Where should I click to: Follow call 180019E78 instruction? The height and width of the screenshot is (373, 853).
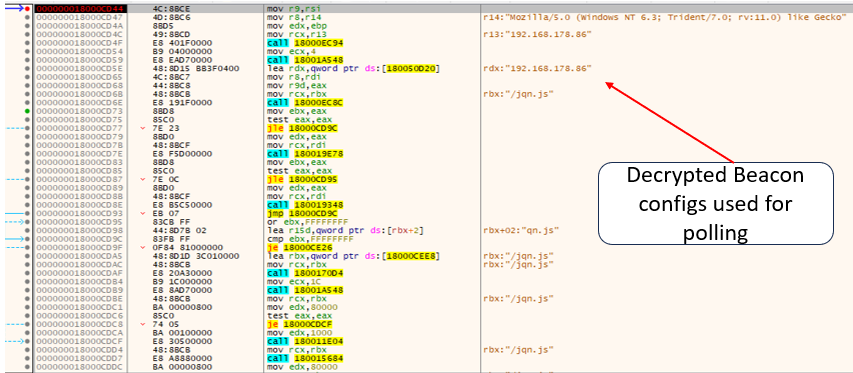coord(305,154)
